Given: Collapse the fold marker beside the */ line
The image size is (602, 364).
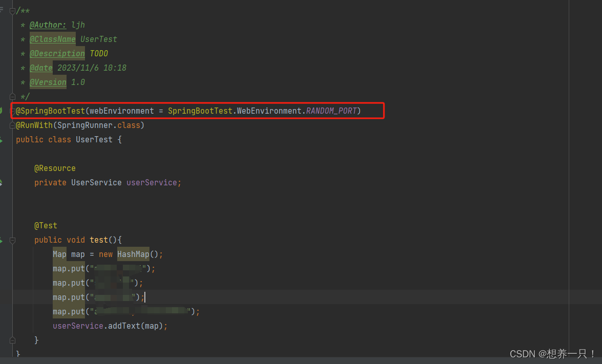Looking at the screenshot, I should 12,96.
